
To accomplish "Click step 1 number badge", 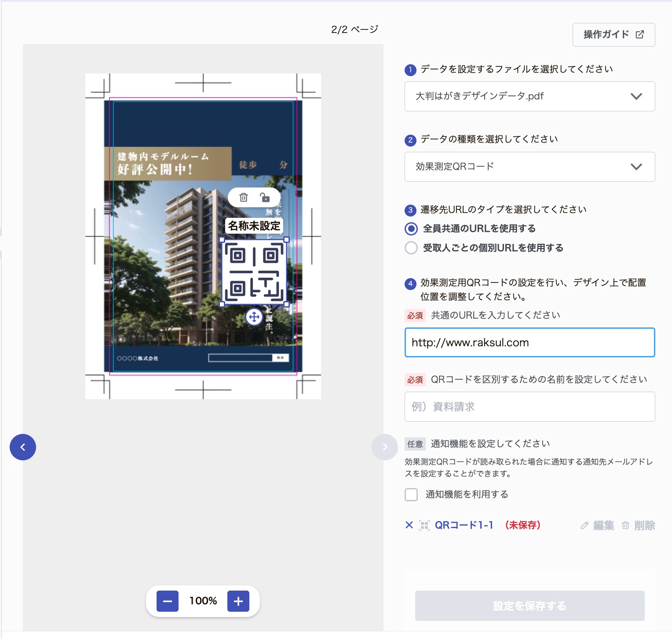I will [410, 70].
